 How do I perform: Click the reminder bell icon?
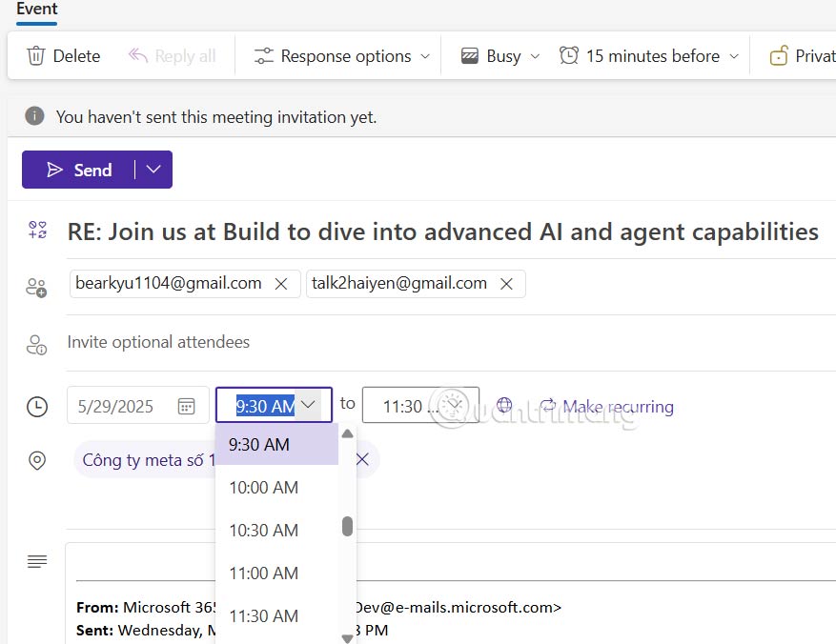(569, 56)
